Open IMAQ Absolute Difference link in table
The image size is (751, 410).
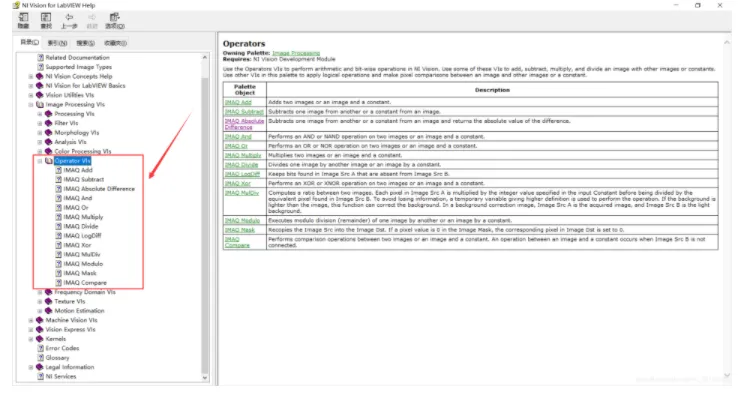(x=244, y=124)
